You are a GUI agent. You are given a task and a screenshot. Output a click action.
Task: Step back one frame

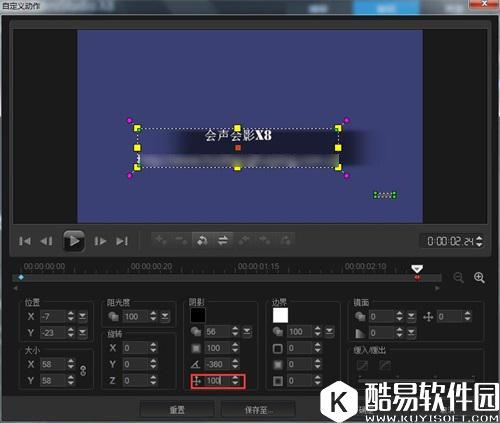[46, 241]
